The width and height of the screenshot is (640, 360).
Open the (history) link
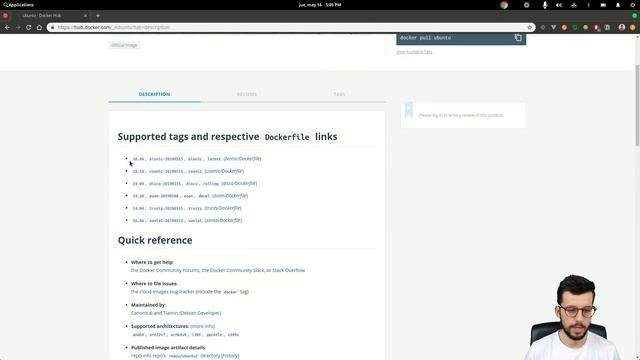(230, 356)
